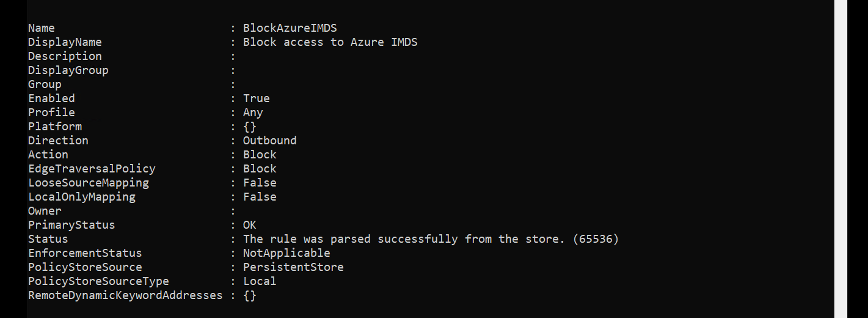The image size is (868, 318).
Task: Click the PersistentStore value
Action: tap(293, 267)
